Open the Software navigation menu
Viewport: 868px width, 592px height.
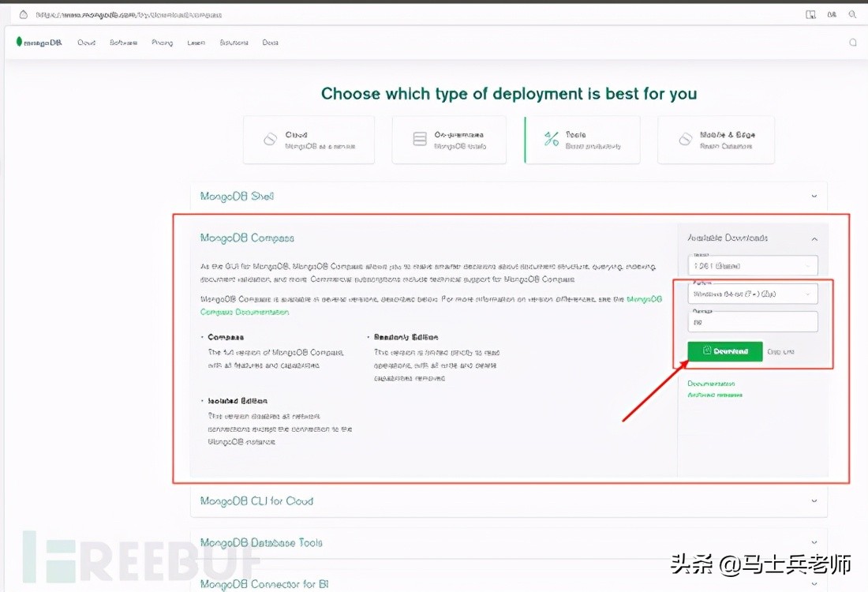click(x=123, y=42)
